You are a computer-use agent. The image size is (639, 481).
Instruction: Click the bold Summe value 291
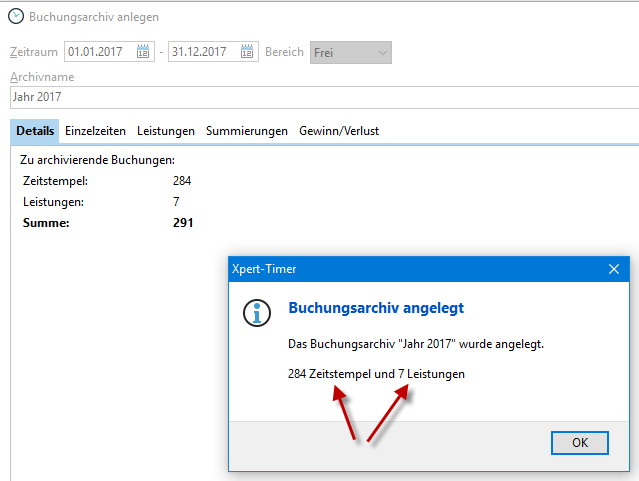[183, 222]
